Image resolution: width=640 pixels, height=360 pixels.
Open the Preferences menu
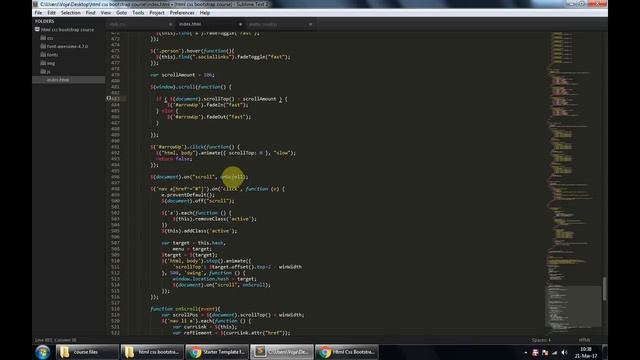point(182,13)
